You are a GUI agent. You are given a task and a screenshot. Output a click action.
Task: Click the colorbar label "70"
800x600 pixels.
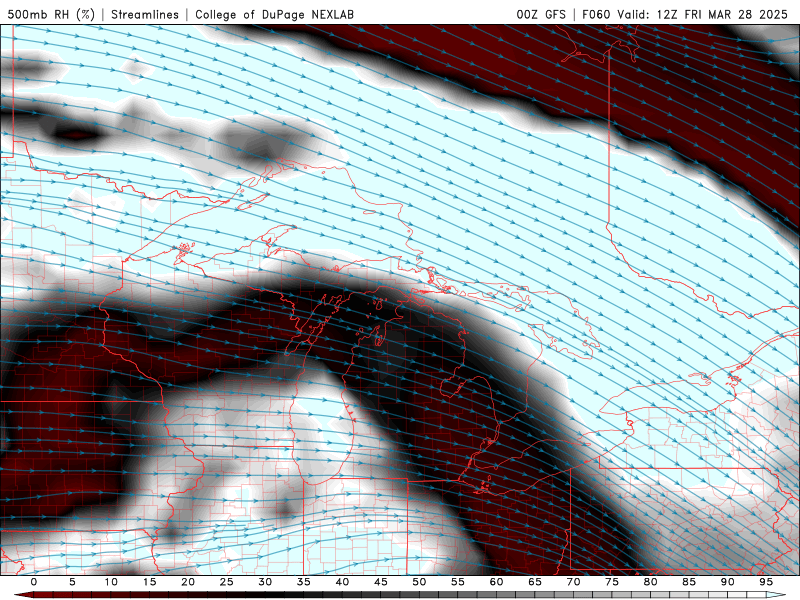pos(573,582)
